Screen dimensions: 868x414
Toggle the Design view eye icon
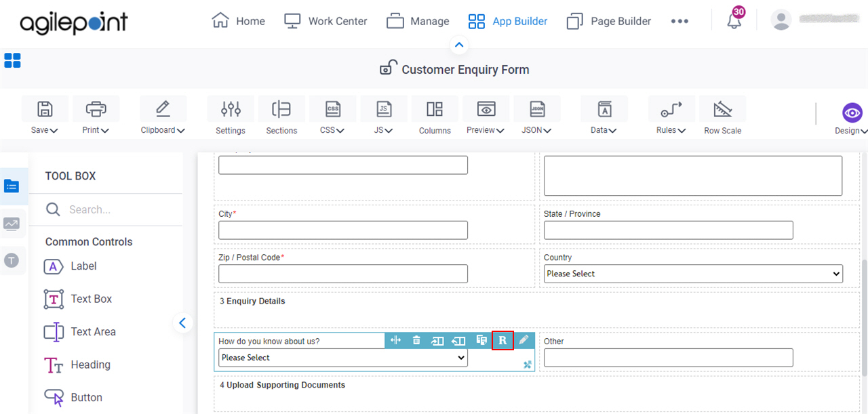pos(852,112)
